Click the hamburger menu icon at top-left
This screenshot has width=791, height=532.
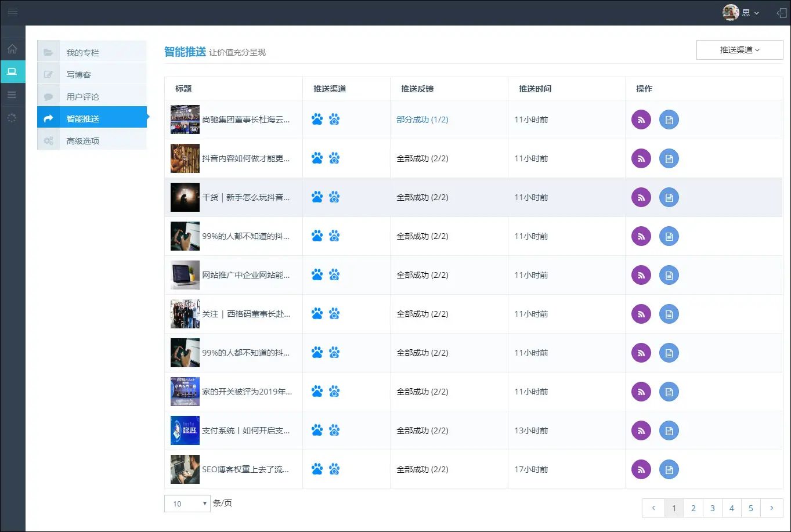tap(12, 13)
